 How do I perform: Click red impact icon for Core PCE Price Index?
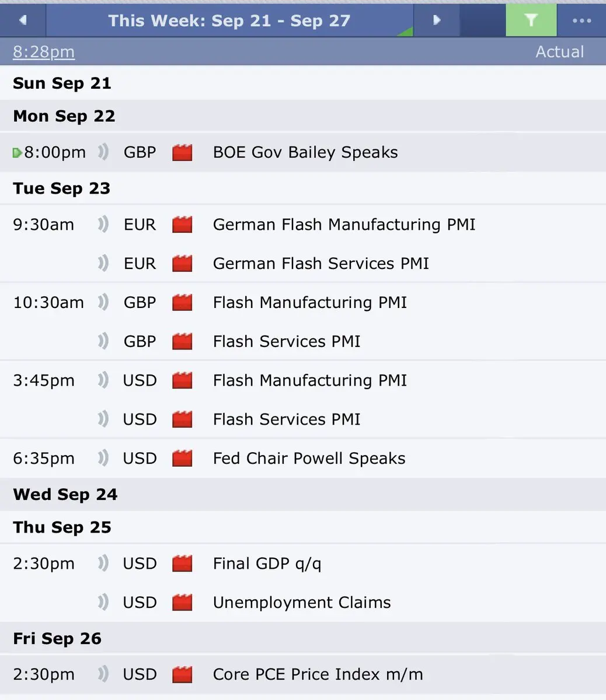point(182,675)
